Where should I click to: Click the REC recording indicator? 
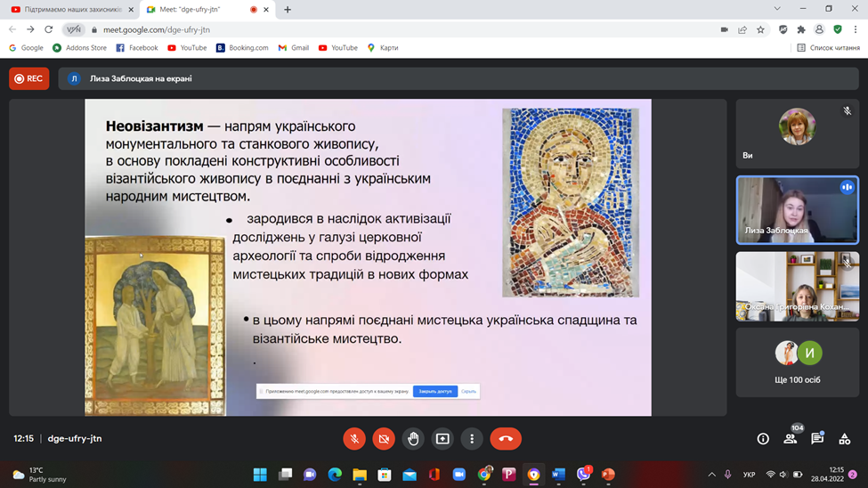(28, 78)
